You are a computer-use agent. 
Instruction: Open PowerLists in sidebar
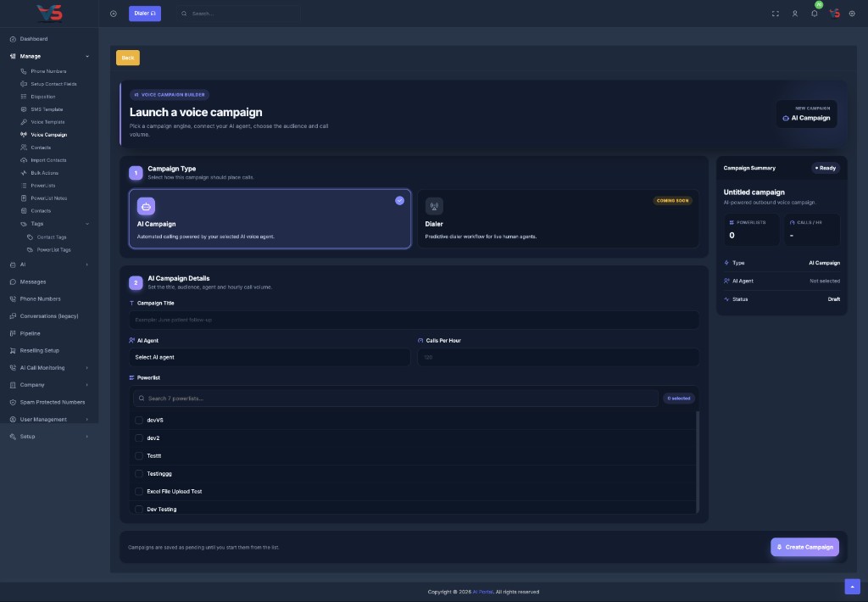tap(42, 186)
